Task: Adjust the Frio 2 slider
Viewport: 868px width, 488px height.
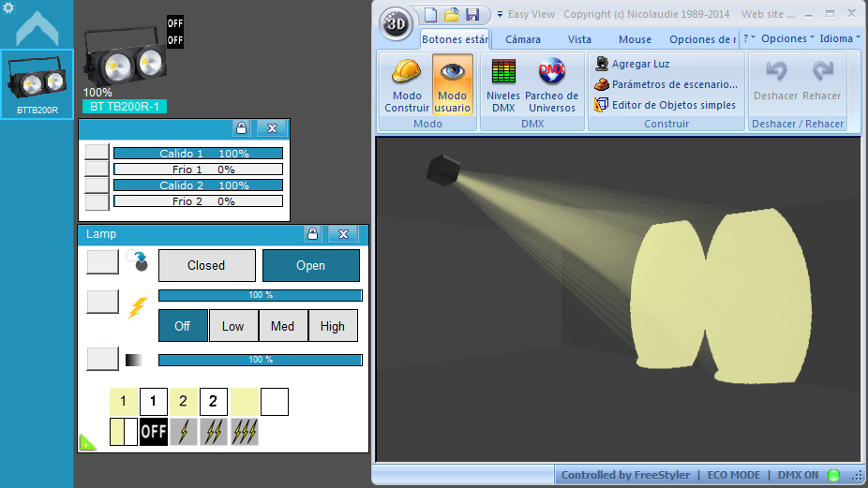Action: coord(198,201)
